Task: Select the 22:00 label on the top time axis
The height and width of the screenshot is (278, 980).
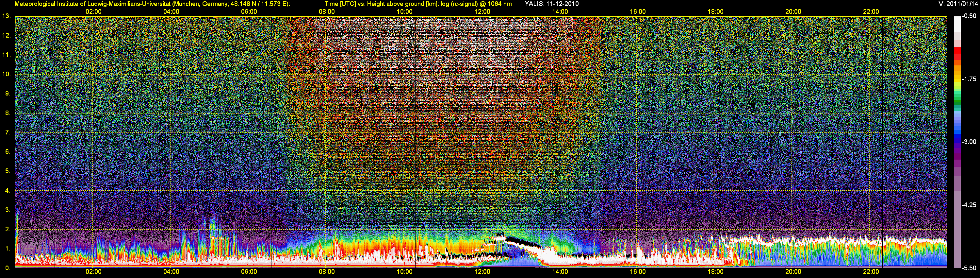Action: [871, 12]
